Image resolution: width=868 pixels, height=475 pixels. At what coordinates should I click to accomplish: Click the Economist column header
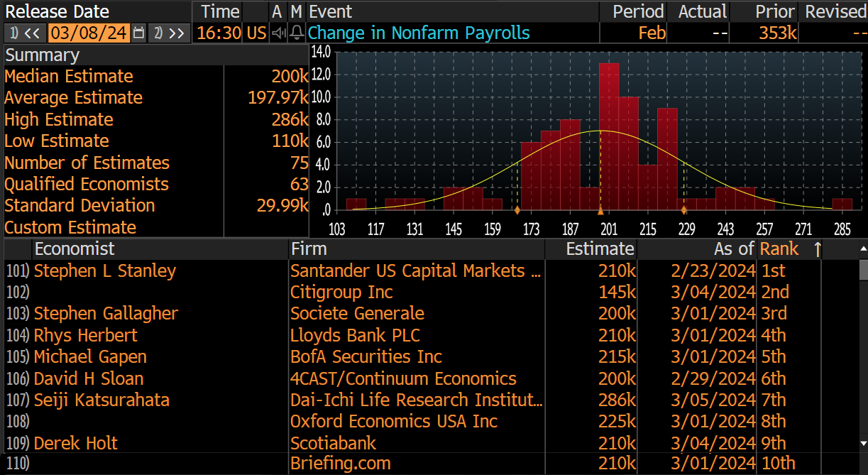click(74, 249)
